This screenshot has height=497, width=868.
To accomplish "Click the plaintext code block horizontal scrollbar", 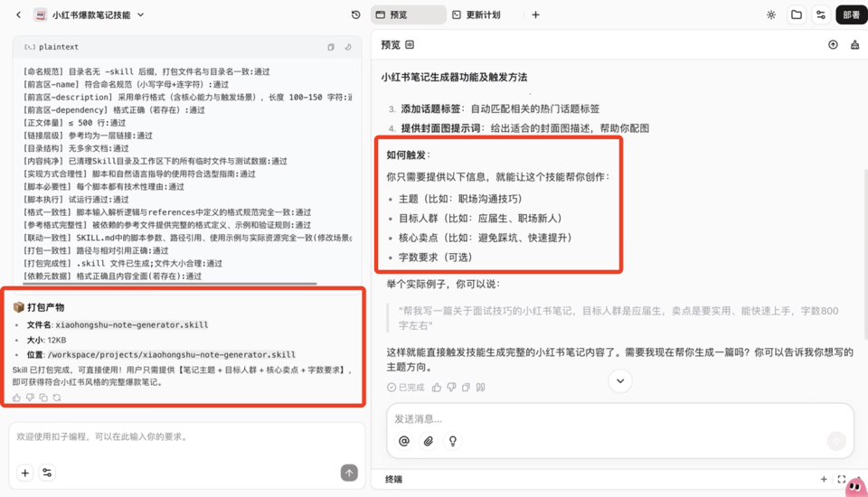I will coord(170,284).
